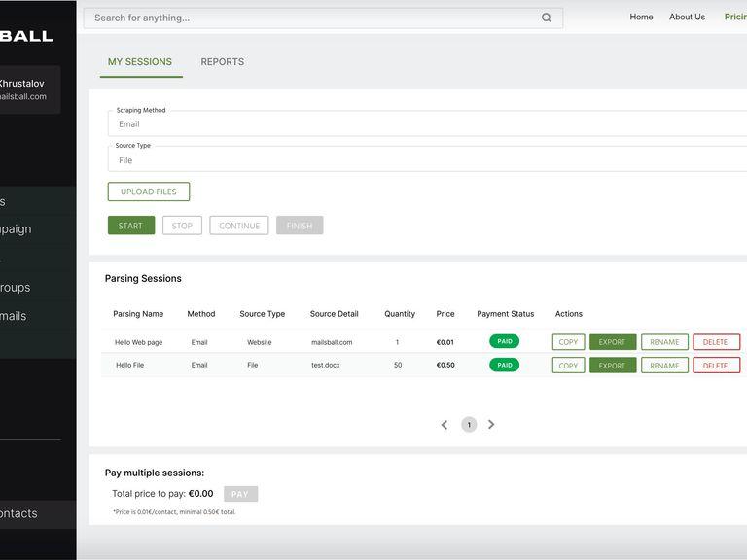
Task: Click the Stop button
Action: pyautogui.click(x=182, y=226)
